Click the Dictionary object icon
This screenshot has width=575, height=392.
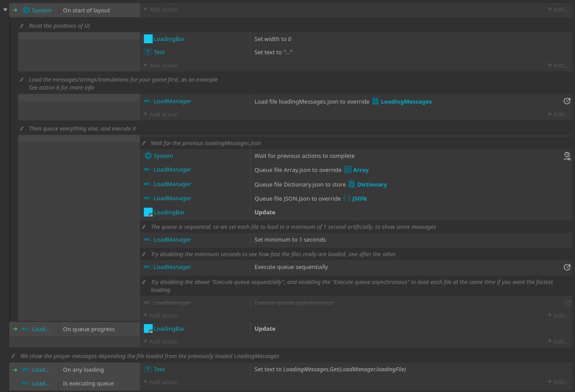(x=352, y=184)
